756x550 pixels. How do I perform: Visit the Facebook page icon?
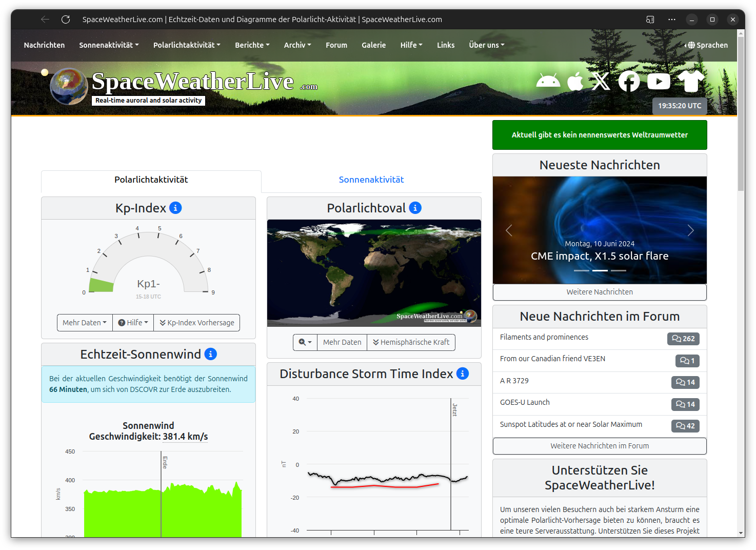(629, 81)
